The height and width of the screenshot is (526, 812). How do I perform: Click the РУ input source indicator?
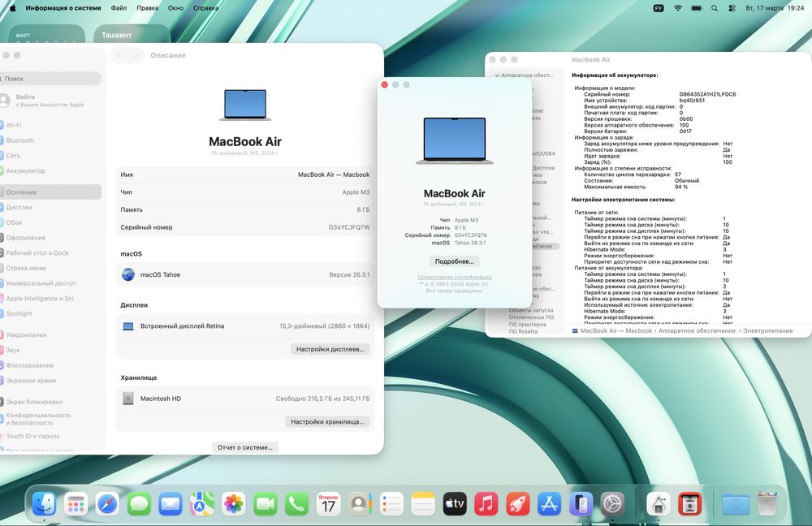tap(659, 8)
